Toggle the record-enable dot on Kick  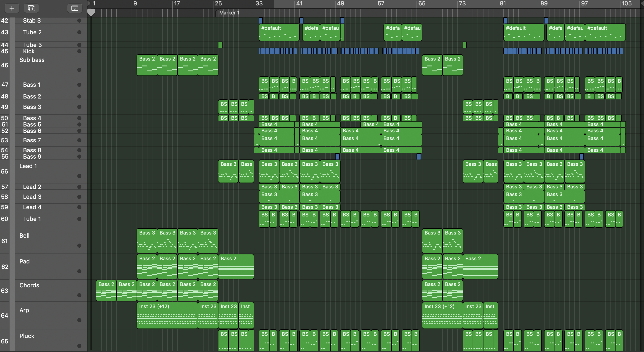79,51
